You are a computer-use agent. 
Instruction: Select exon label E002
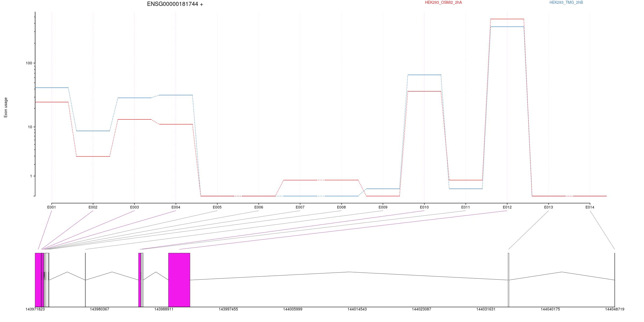tap(93, 207)
